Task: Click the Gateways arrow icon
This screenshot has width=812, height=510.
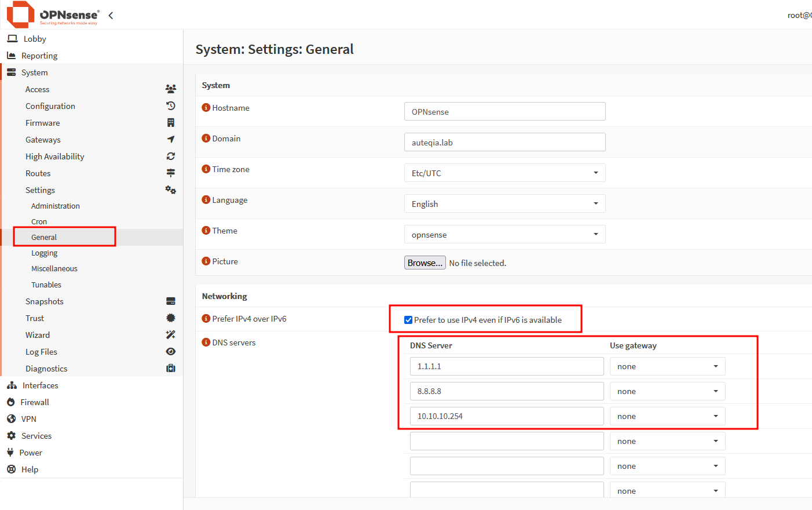Action: (170, 140)
